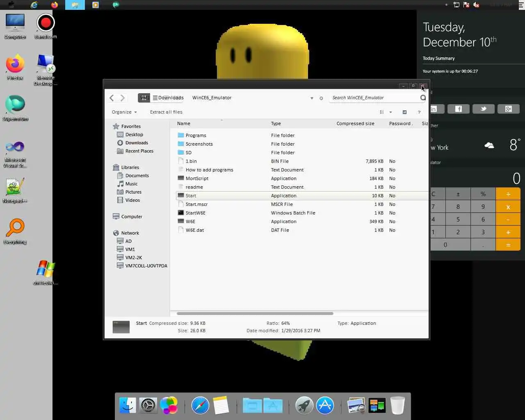
Task: Click the media player taskbar icon
Action: [x=96, y=5]
